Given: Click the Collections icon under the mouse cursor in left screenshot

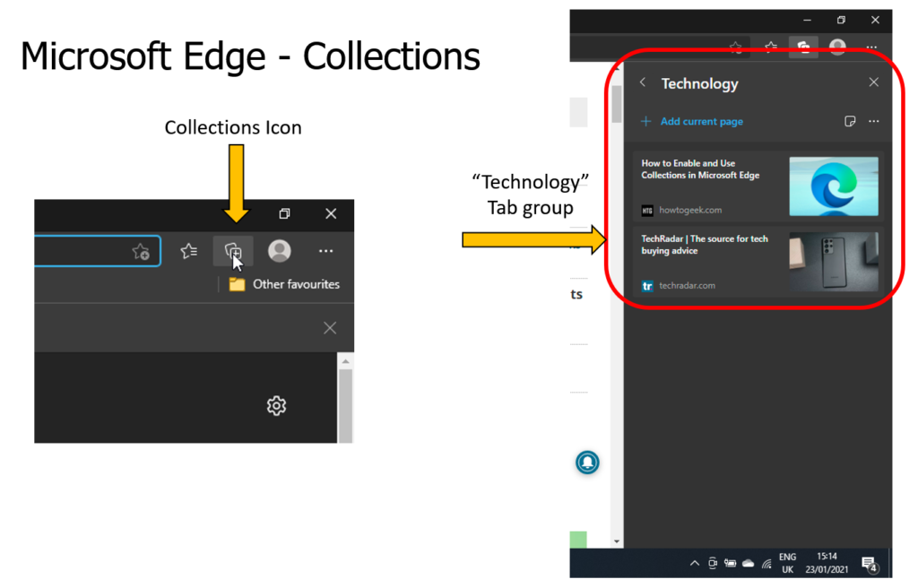Looking at the screenshot, I should tap(233, 251).
